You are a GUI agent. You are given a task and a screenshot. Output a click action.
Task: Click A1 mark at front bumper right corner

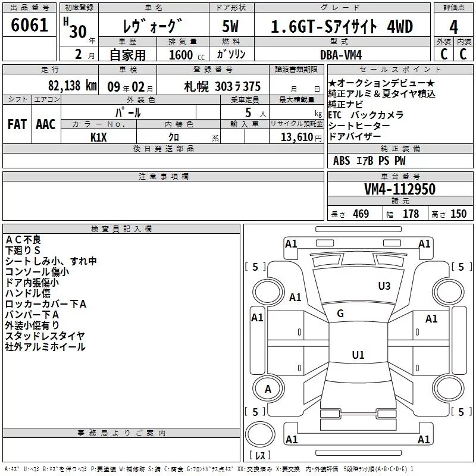point(424,244)
